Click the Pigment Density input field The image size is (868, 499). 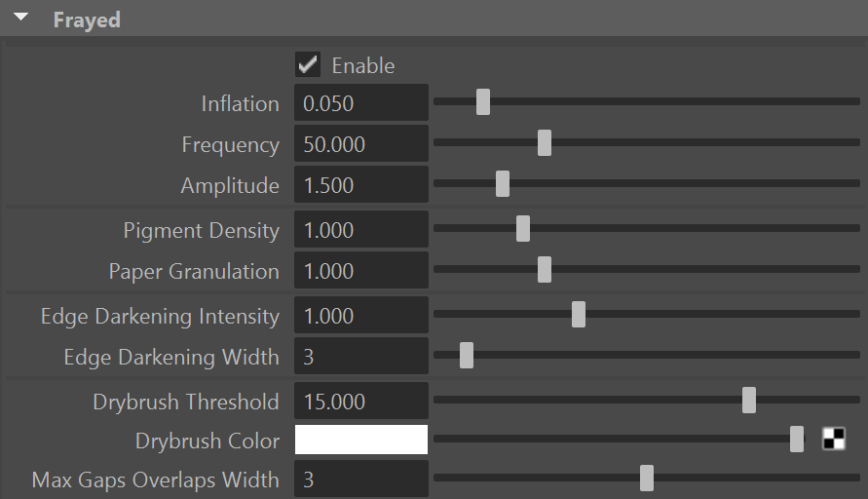click(360, 230)
